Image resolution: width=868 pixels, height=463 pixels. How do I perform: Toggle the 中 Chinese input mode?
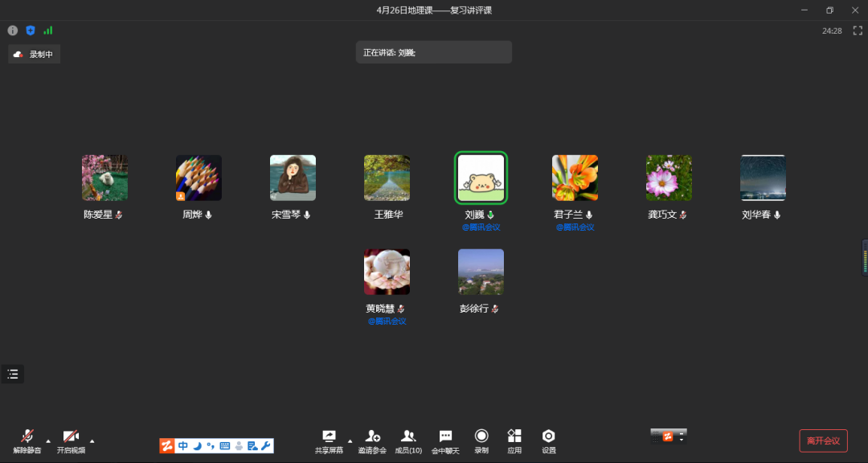click(x=183, y=446)
